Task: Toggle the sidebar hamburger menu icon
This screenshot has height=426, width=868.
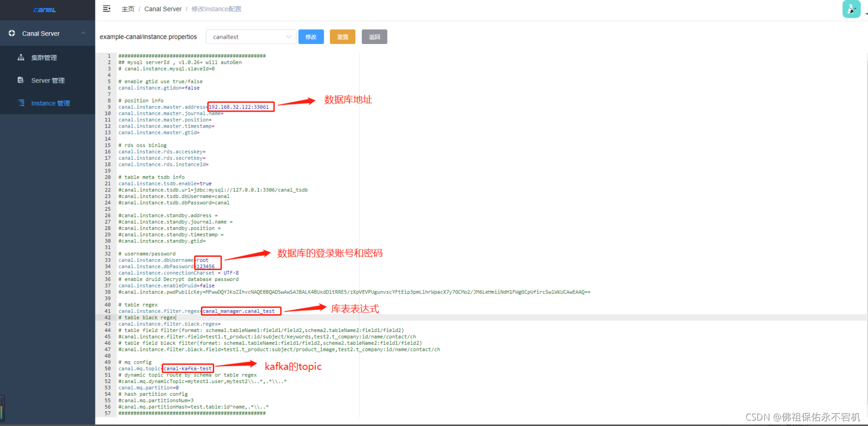Action: pos(106,8)
